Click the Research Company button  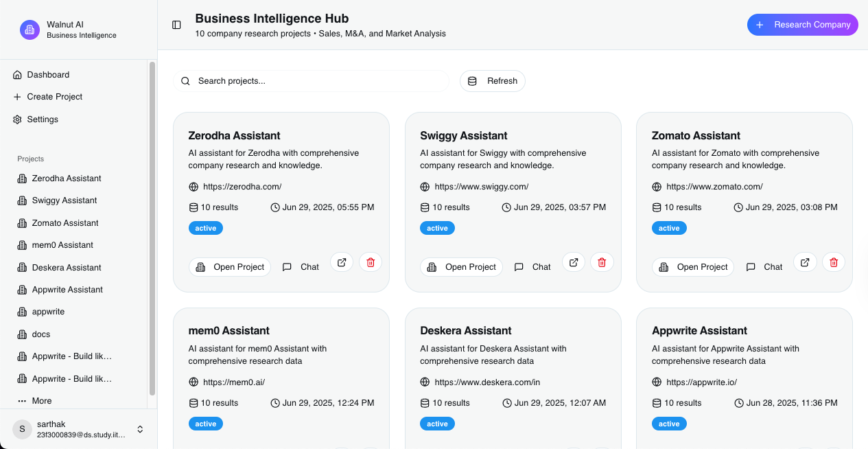[x=802, y=25]
